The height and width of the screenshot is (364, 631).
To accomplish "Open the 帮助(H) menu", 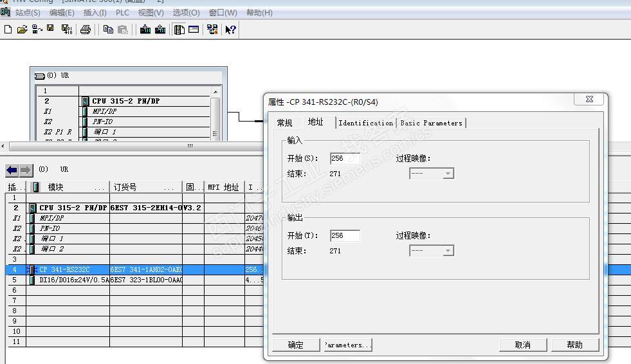I will pyautogui.click(x=259, y=13).
